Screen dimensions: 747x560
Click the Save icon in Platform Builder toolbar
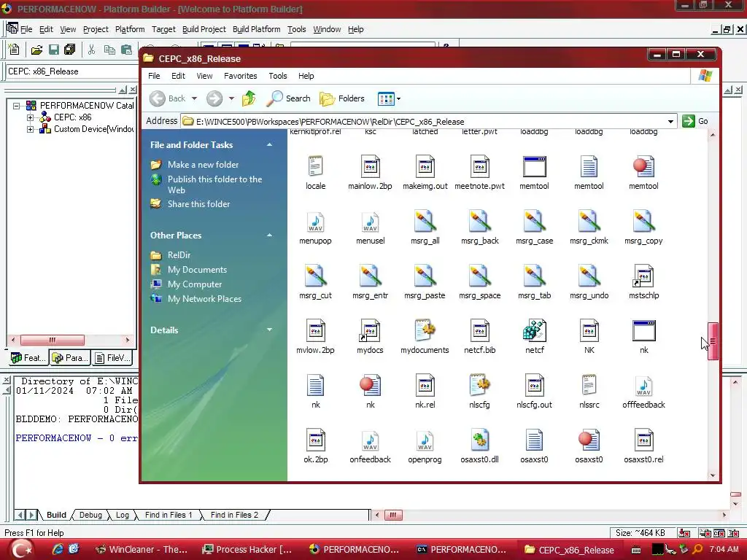[x=54, y=50]
